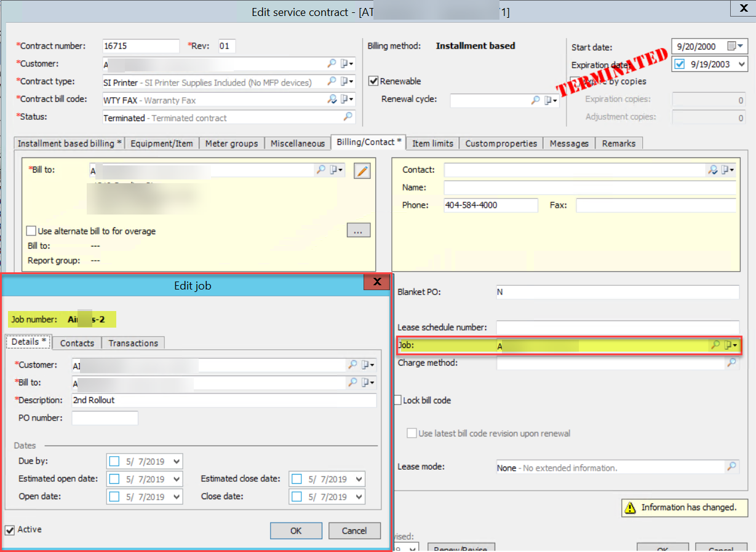Search Contact with magnifier icon
This screenshot has height=552, width=756.
[712, 170]
